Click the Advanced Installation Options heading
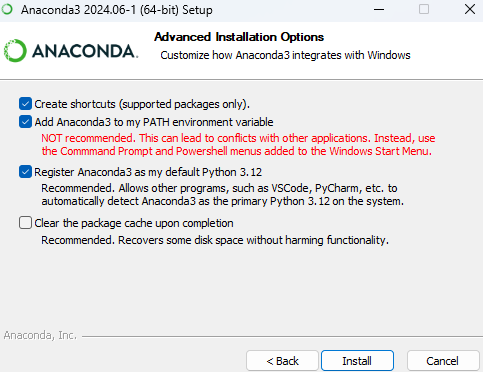The width and height of the screenshot is (483, 372). click(239, 37)
